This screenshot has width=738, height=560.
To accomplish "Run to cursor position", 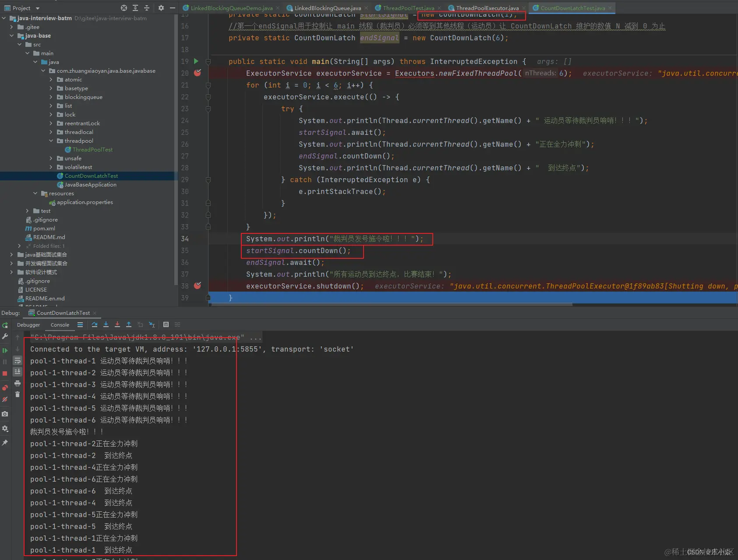I will 152,325.
